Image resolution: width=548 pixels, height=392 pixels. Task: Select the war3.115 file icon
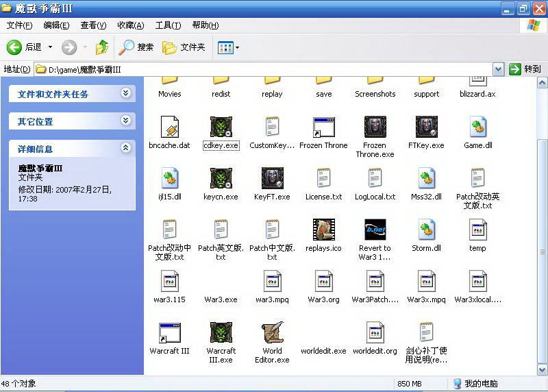[x=169, y=281]
